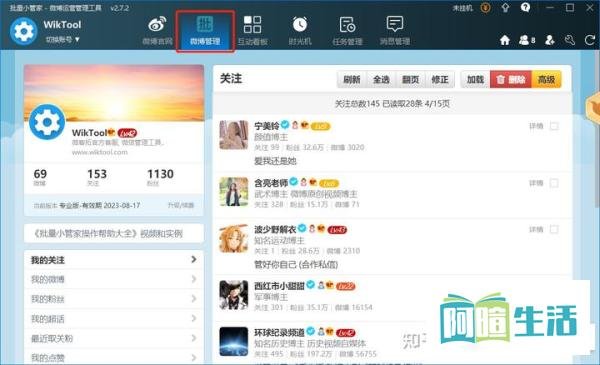Click the WikTool gear logo
Viewport: 600px width, 365px height.
(24, 31)
